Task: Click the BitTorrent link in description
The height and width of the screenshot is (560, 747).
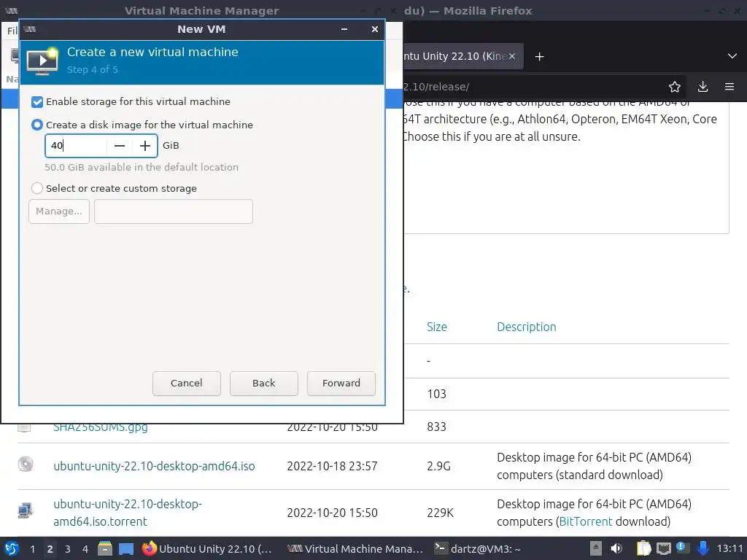Action: [586, 521]
